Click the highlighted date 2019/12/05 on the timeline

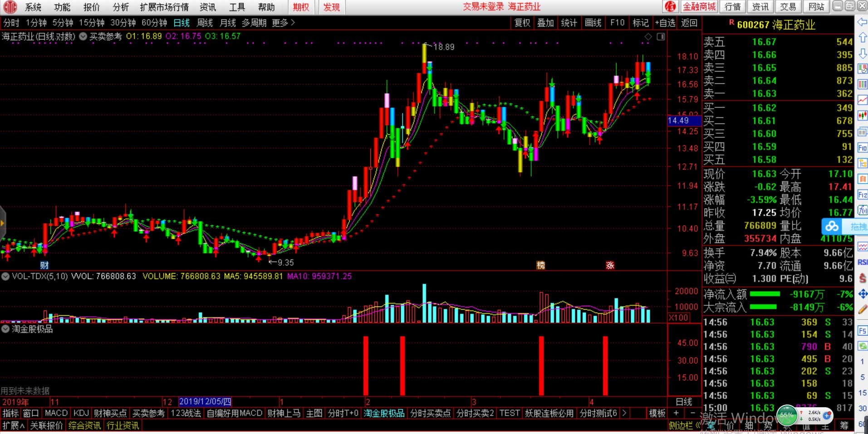click(x=205, y=402)
